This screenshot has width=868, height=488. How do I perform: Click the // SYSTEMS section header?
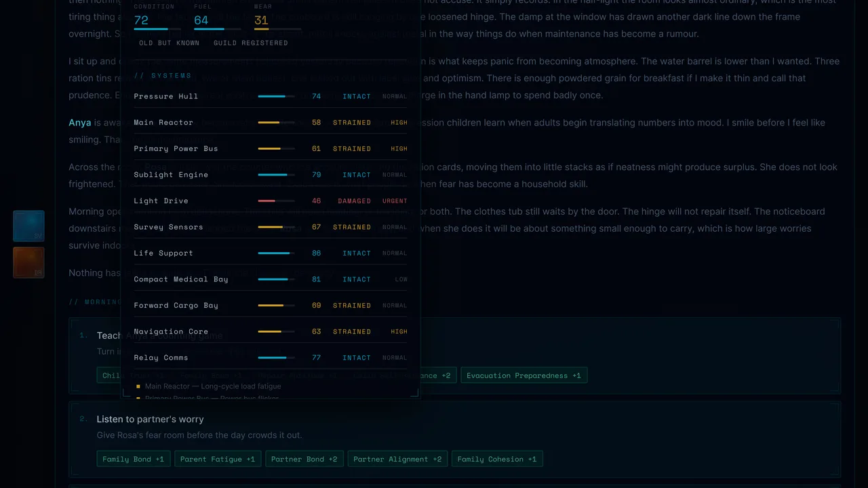coord(163,76)
